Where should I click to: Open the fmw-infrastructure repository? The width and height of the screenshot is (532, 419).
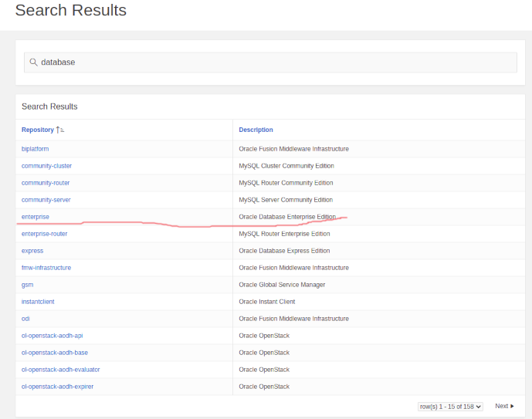[46, 268]
